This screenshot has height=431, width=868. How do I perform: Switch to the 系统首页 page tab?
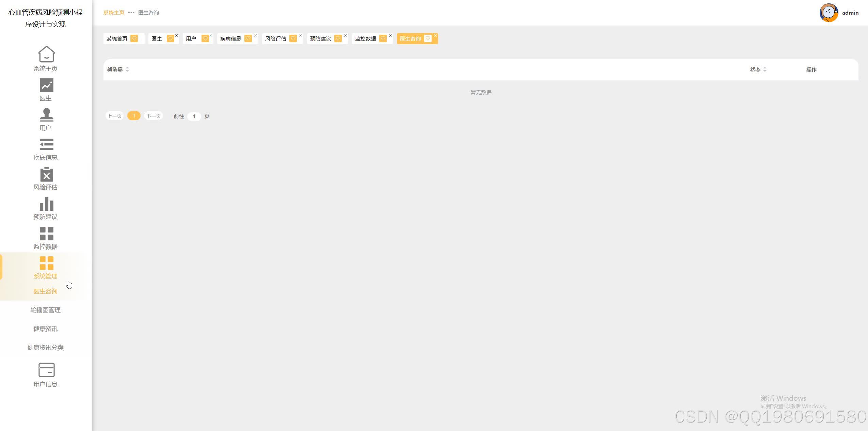pyautogui.click(x=117, y=39)
